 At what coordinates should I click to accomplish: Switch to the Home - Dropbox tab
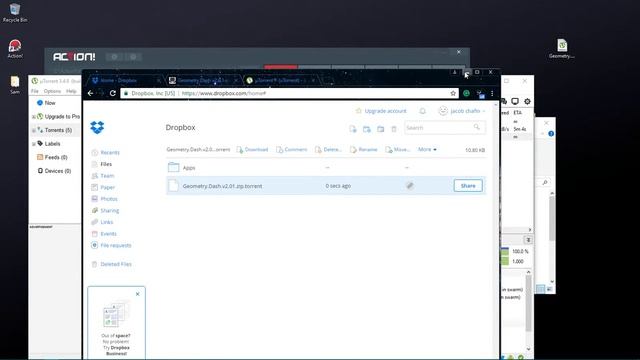click(123, 80)
